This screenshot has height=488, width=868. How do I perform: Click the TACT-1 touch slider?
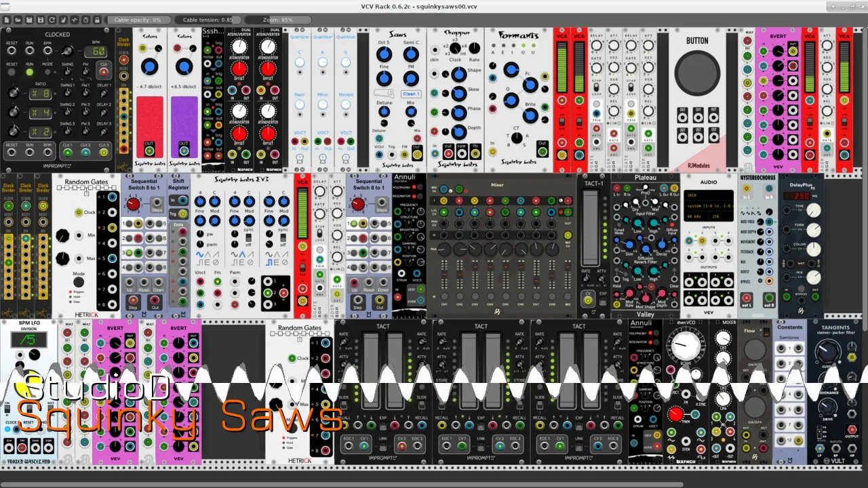tap(591, 227)
